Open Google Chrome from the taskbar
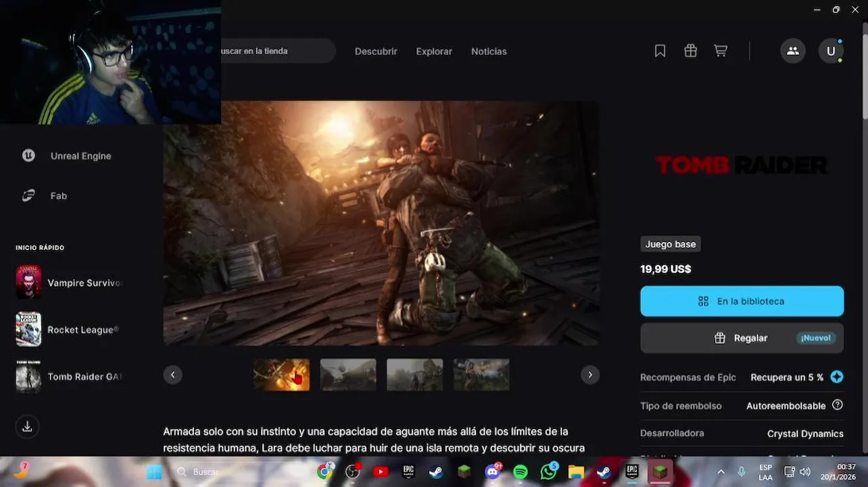The height and width of the screenshot is (487, 868). click(325, 471)
